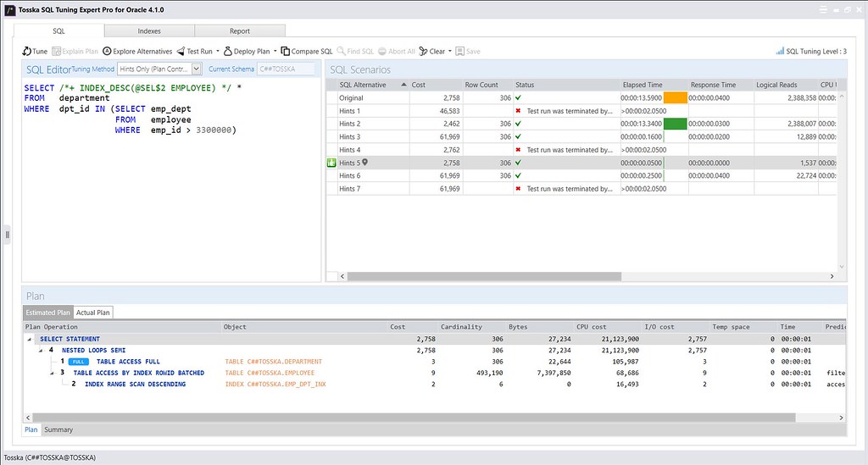Click the Save toolbar icon
868x465 pixels.
[x=459, y=52]
